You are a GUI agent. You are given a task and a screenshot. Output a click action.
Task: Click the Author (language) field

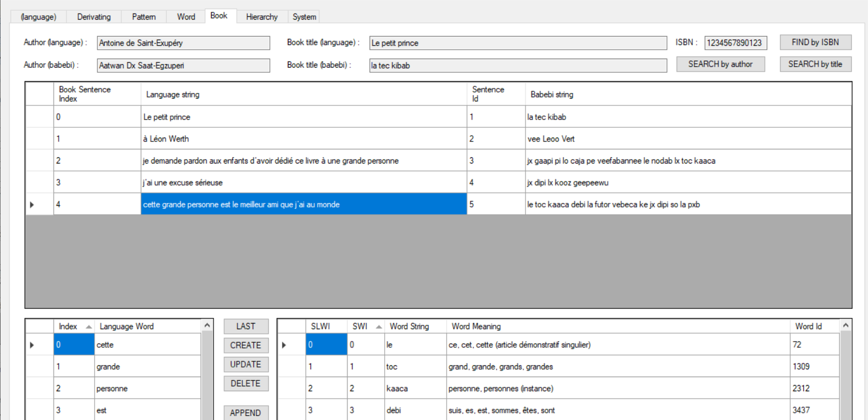pos(182,43)
